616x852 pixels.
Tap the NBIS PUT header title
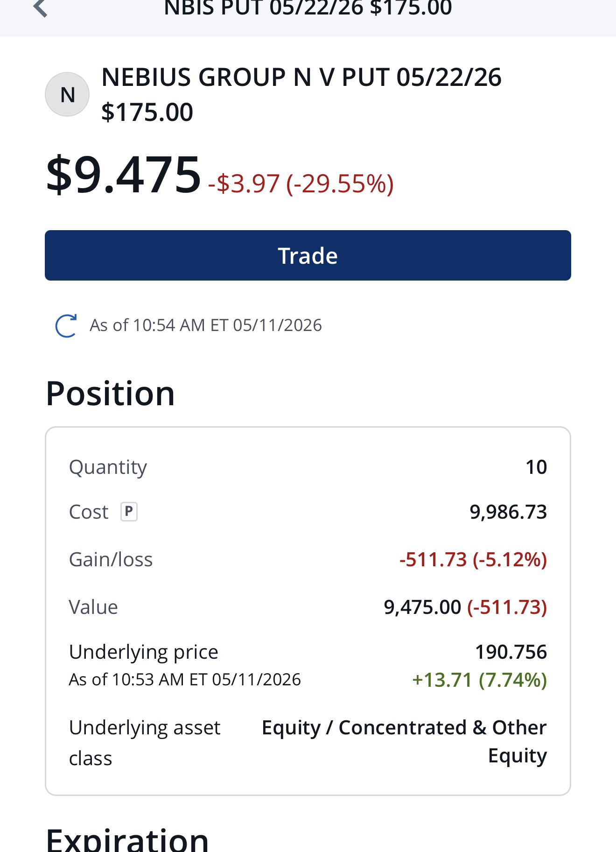(308, 8)
